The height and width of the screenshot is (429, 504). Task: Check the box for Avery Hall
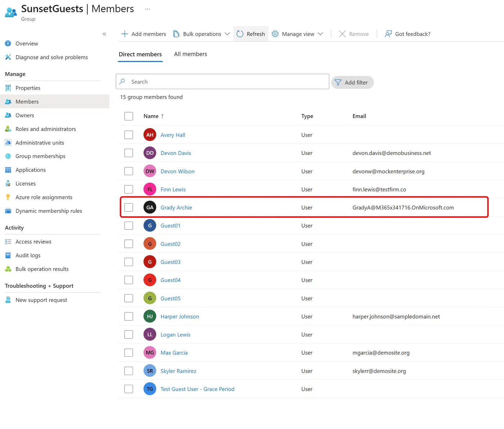point(129,135)
